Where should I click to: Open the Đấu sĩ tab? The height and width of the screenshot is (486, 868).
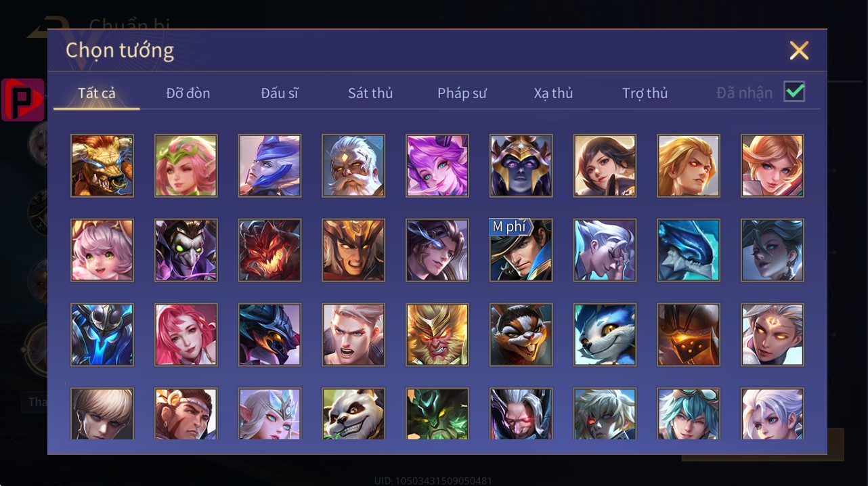tap(280, 93)
